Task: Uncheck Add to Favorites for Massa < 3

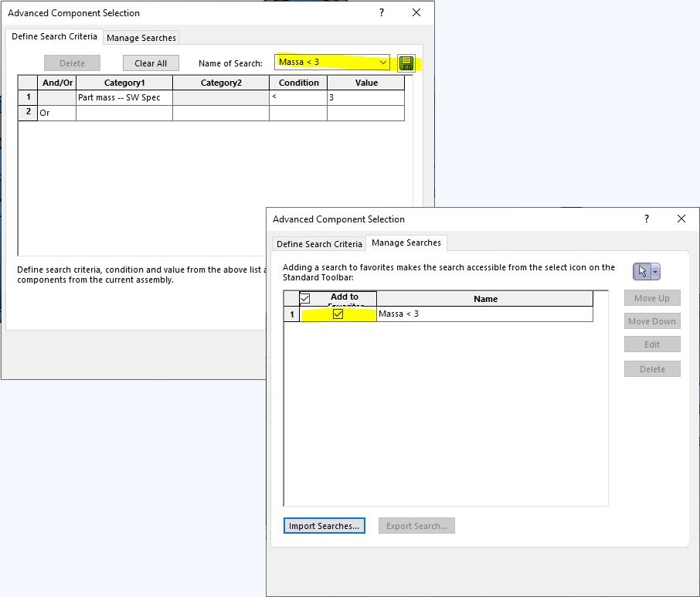Action: coord(338,314)
